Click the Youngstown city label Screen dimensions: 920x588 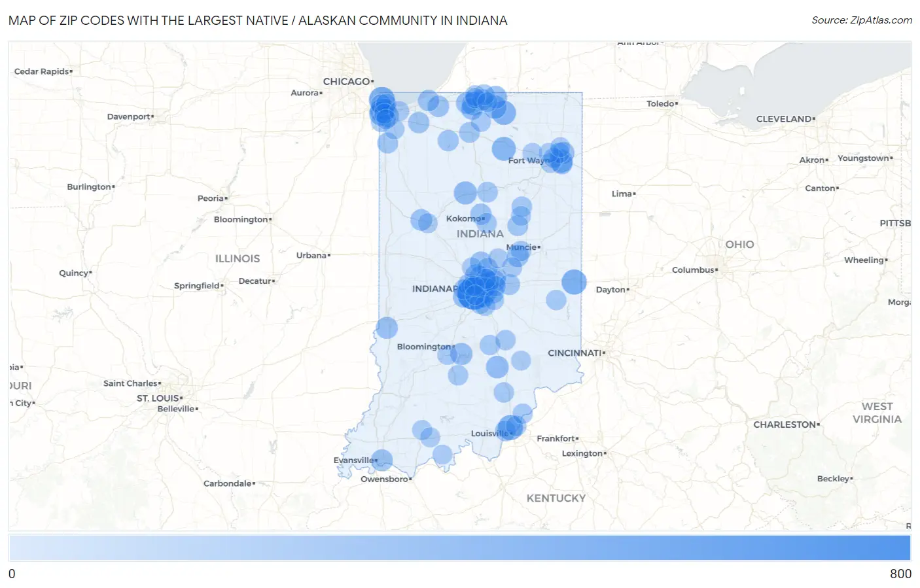point(864,158)
